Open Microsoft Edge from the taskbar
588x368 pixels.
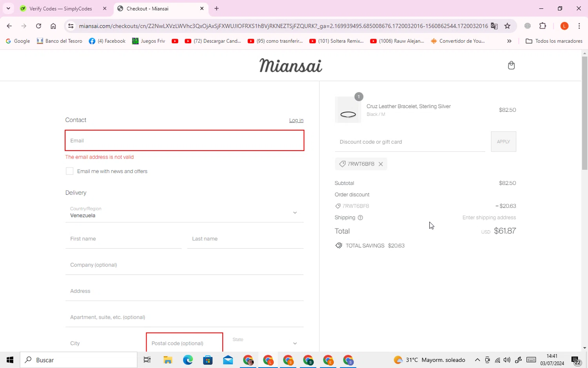pos(188,360)
